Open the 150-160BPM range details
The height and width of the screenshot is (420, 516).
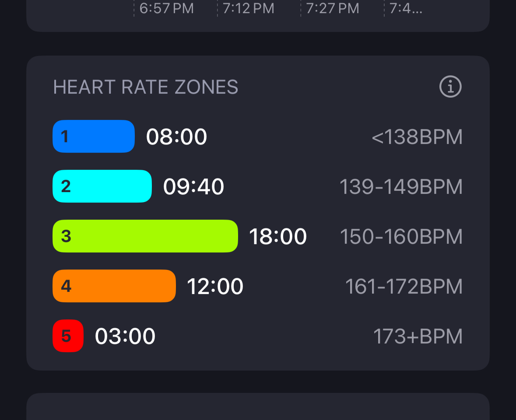coord(401,236)
